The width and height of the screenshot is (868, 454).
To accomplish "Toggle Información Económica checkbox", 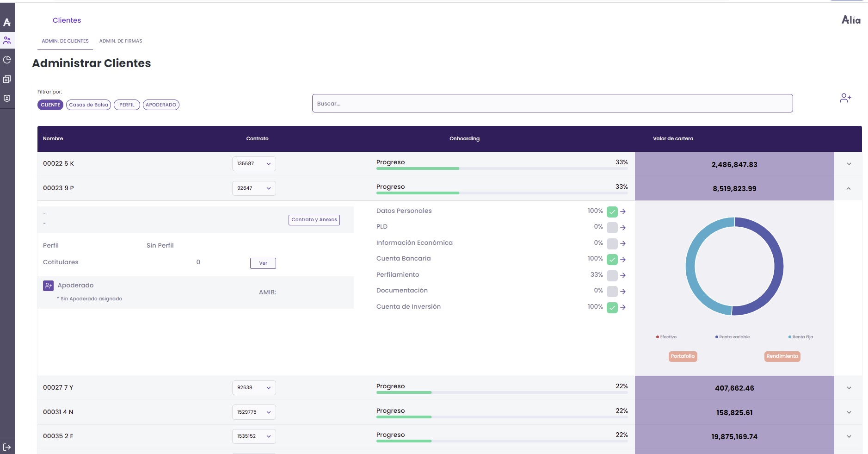I will click(612, 244).
